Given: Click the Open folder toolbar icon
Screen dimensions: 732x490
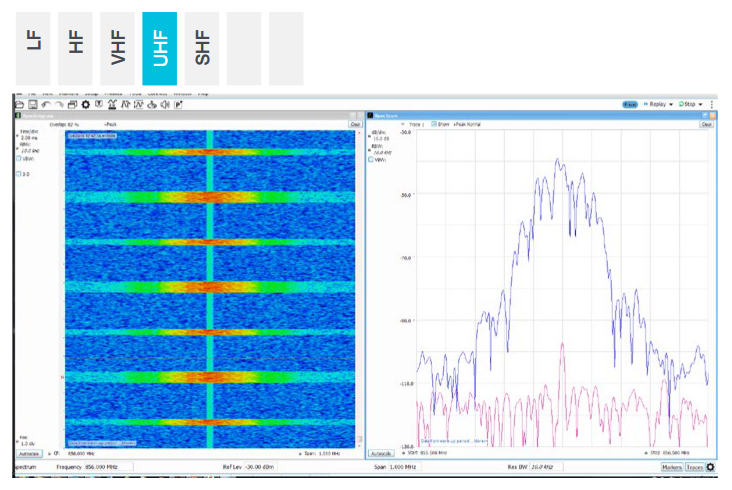Looking at the screenshot, I should tap(19, 104).
